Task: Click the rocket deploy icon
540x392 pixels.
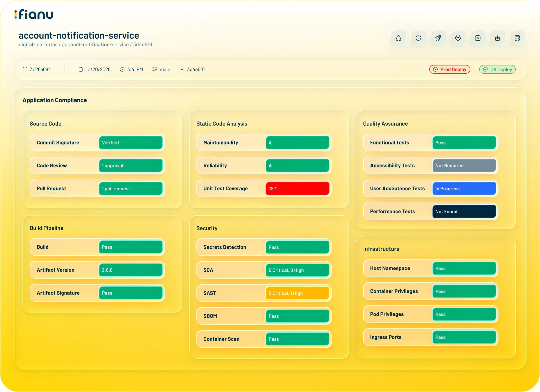Action: [438, 38]
